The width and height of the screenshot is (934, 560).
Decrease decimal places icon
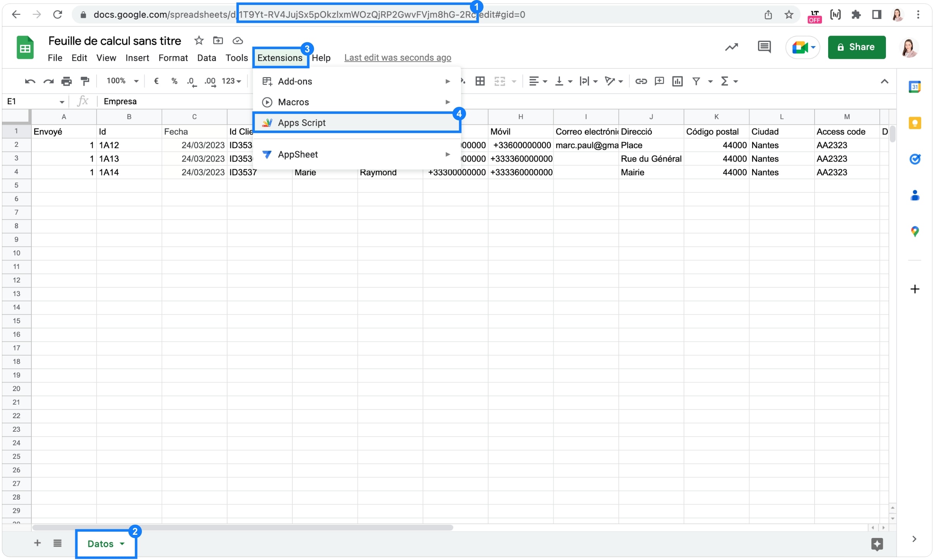192,82
